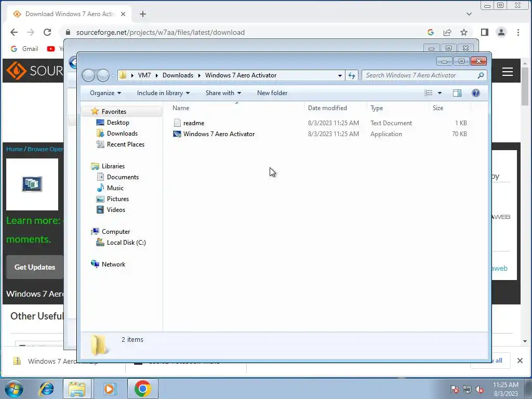Close the Chrome downloads bar
The image size is (532, 399).
click(x=520, y=361)
